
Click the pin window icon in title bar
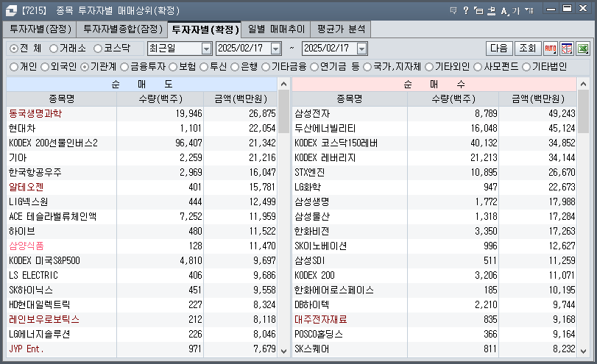coord(492,10)
